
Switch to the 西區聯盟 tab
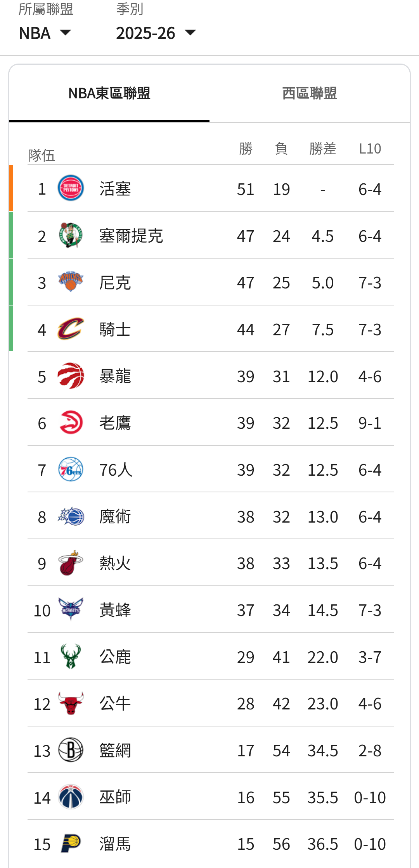(309, 93)
